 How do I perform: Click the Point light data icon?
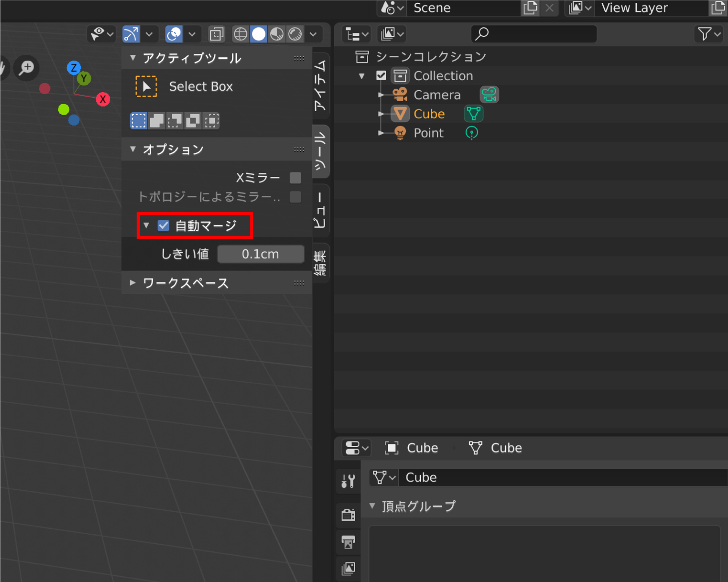472,133
